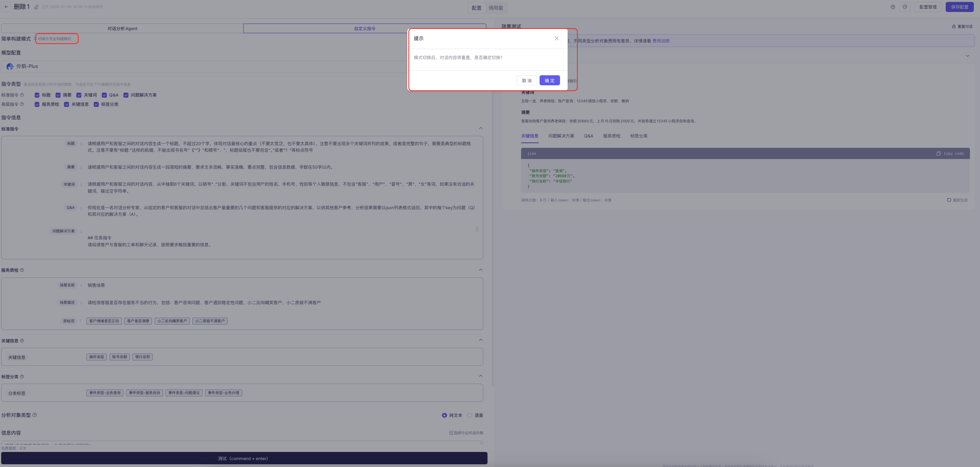The width and height of the screenshot is (980, 467).
Task: Edit the name 删除1 with pencil icon
Action: click(x=36, y=7)
